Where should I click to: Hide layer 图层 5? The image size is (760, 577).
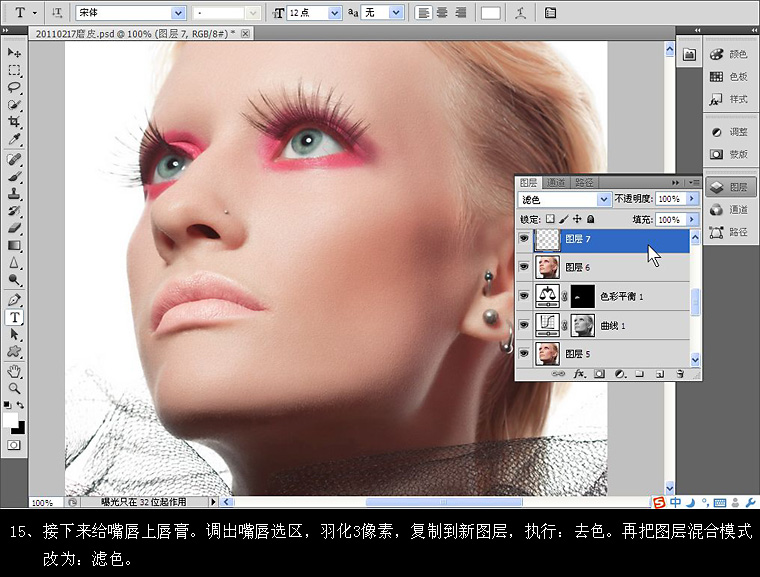click(x=523, y=353)
